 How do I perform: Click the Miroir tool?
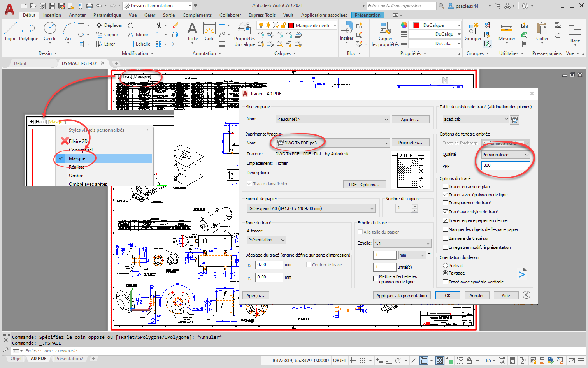138,35
